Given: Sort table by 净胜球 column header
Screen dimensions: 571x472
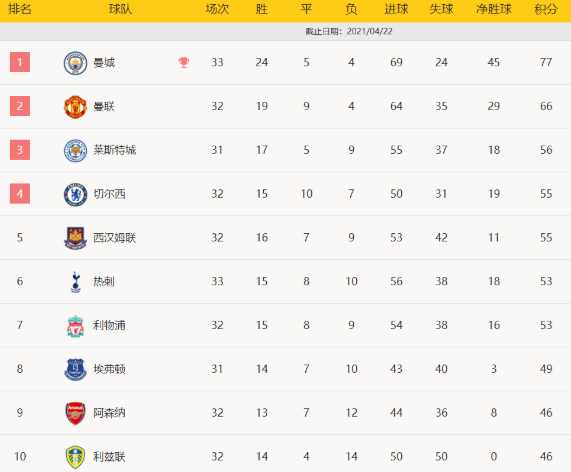Looking at the screenshot, I should point(494,9).
